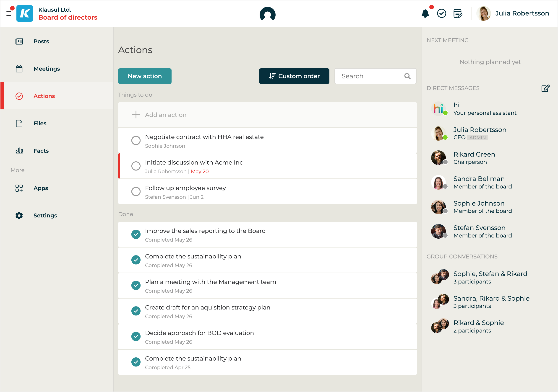558x392 pixels.
Task: Check off Initiate discussion with Acme Inc
Action: pos(136,166)
